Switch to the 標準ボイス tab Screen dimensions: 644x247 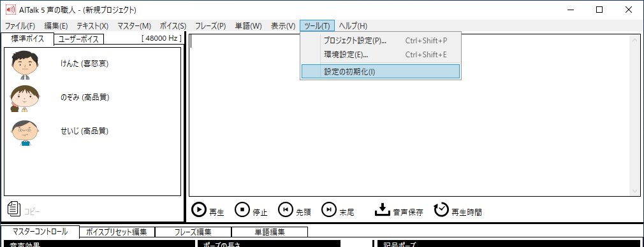pyautogui.click(x=27, y=39)
